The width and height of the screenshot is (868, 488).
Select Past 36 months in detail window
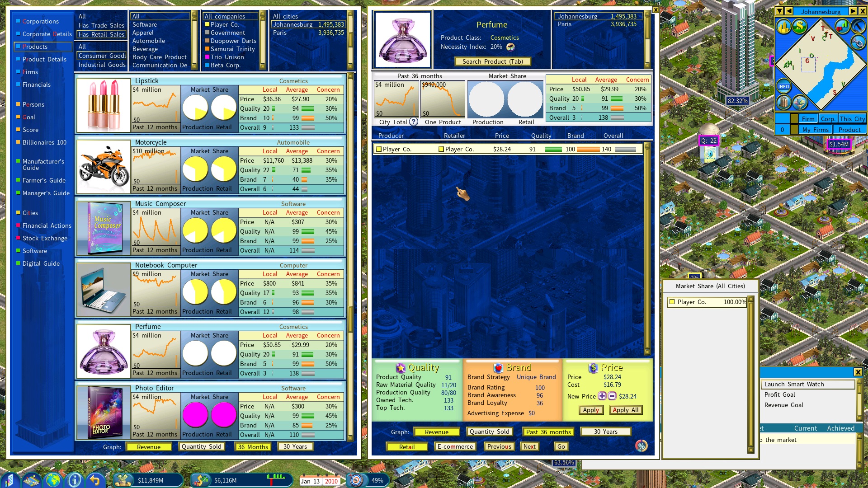[x=548, y=432]
